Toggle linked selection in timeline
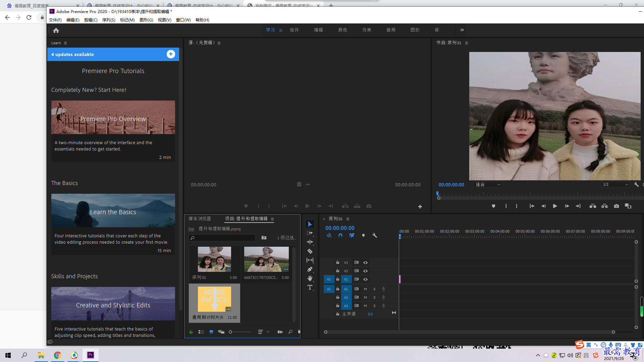The width and height of the screenshot is (644, 362). [352, 235]
